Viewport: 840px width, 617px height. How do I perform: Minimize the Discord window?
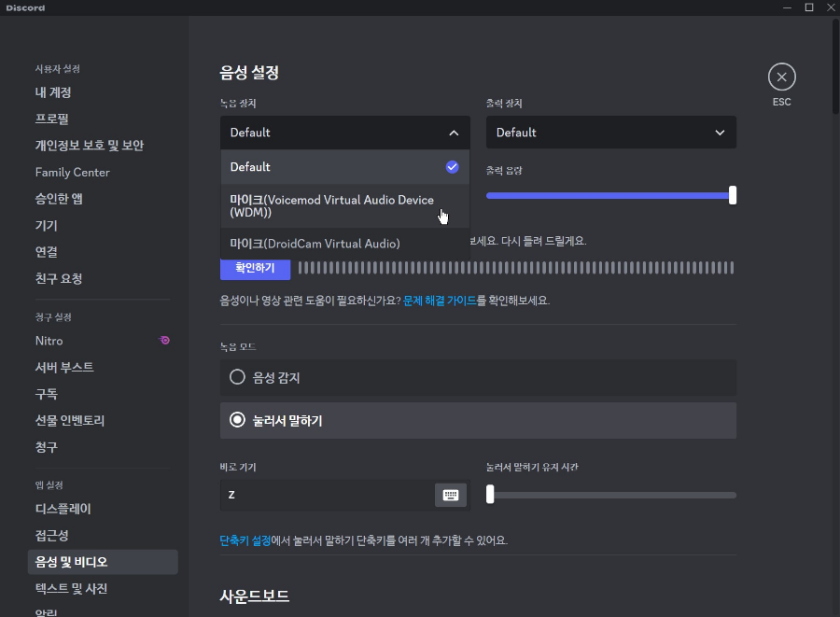click(x=787, y=7)
